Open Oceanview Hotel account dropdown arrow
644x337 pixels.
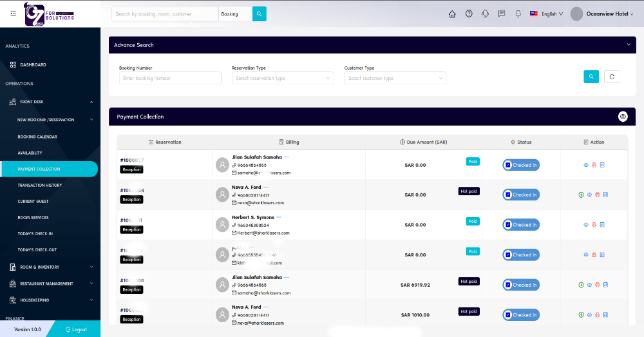[632, 14]
